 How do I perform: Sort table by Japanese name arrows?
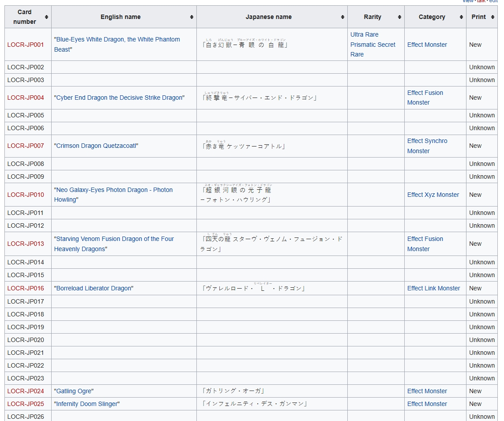(x=342, y=17)
